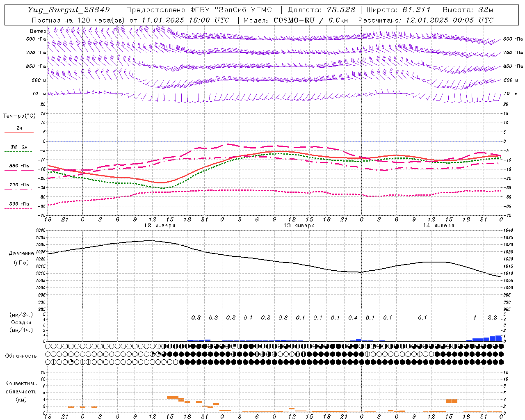525x420 pixels.
Task: Click the computed time Рассчитано: 12.01.2025 00:05 UTC
Action: 426,20
